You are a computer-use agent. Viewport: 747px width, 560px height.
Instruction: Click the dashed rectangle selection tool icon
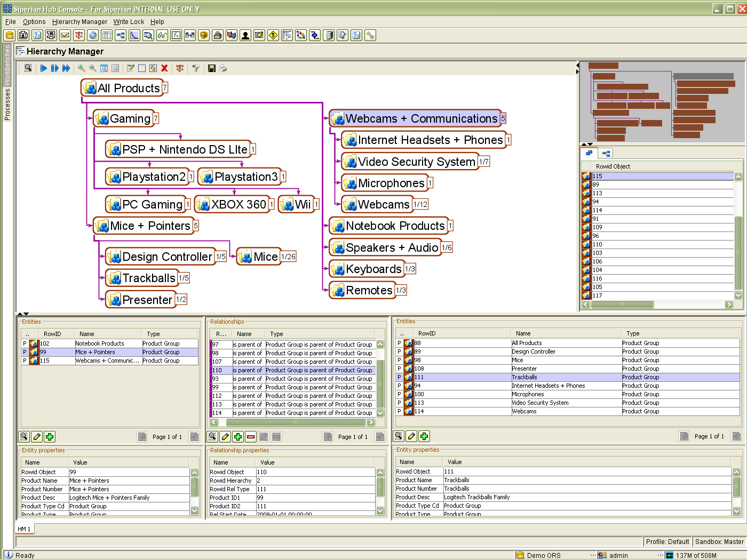[142, 68]
